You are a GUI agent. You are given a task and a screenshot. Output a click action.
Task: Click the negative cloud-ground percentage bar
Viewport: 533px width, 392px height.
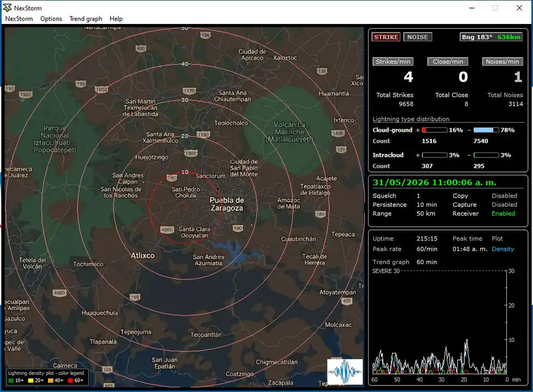click(486, 130)
